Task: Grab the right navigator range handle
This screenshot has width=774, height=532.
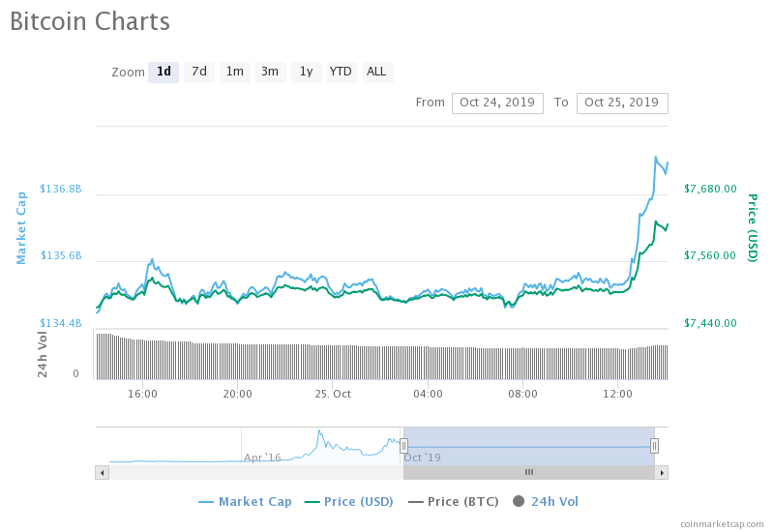Action: pyautogui.click(x=654, y=446)
